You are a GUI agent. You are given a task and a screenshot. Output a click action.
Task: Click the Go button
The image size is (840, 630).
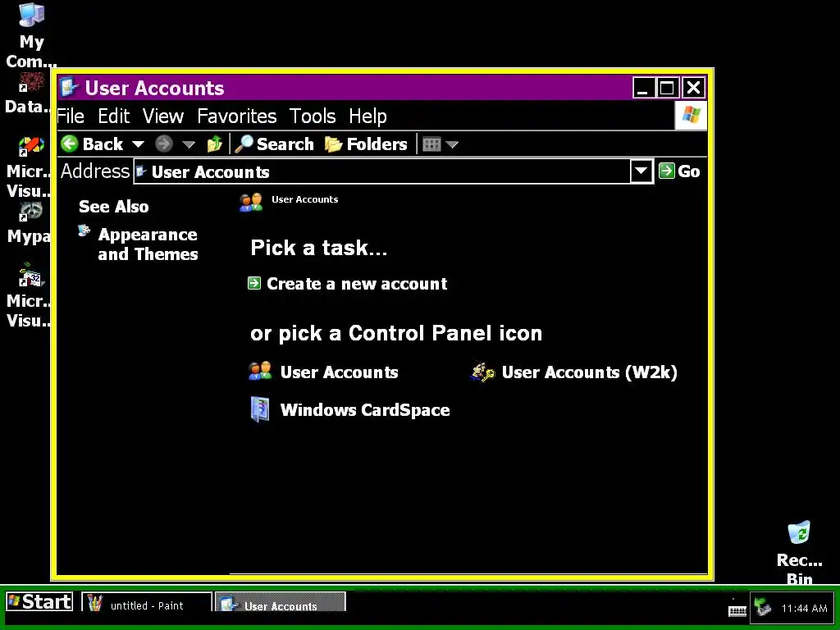[x=679, y=171]
